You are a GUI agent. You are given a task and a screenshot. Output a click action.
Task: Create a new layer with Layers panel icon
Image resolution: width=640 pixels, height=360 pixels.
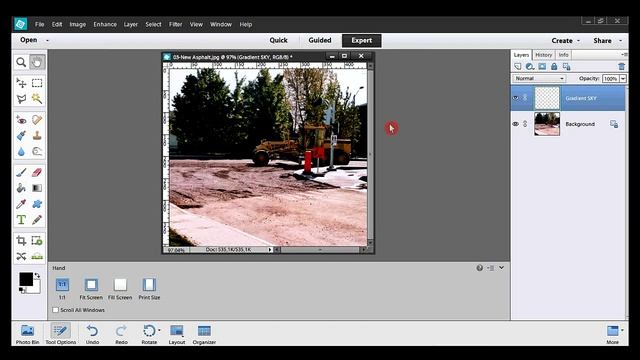pyautogui.click(x=518, y=67)
